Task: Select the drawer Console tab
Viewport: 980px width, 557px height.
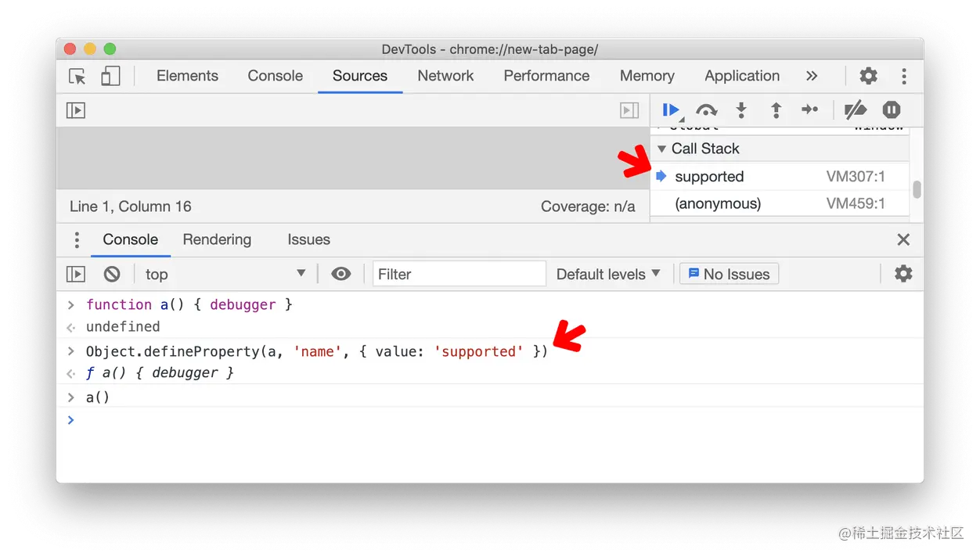Action: [x=131, y=240]
